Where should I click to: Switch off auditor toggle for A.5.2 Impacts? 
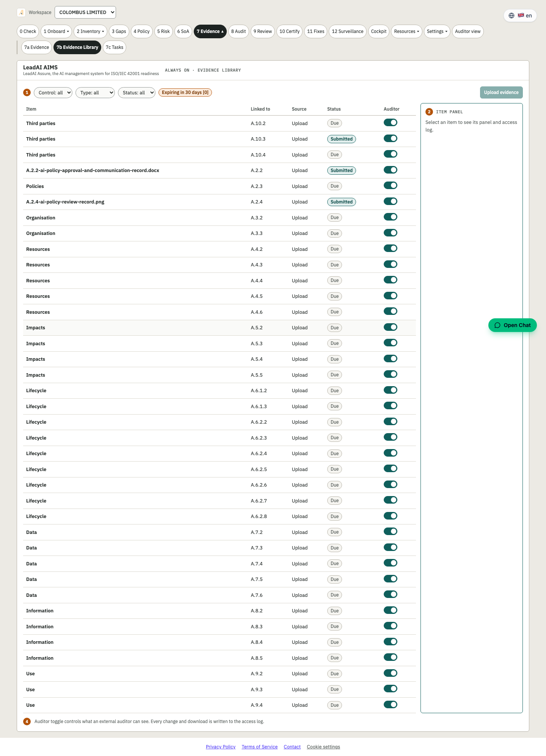click(391, 327)
